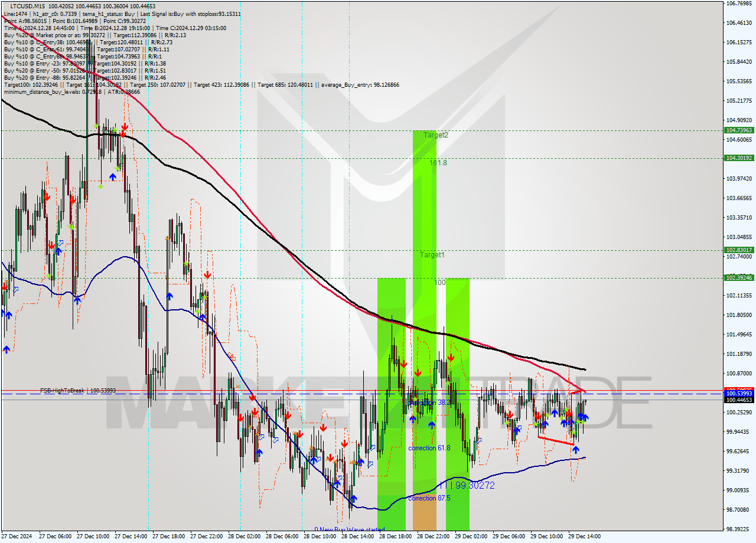Click the blue 100.53993 price tag
The height and width of the screenshot is (543, 756).
[739, 394]
